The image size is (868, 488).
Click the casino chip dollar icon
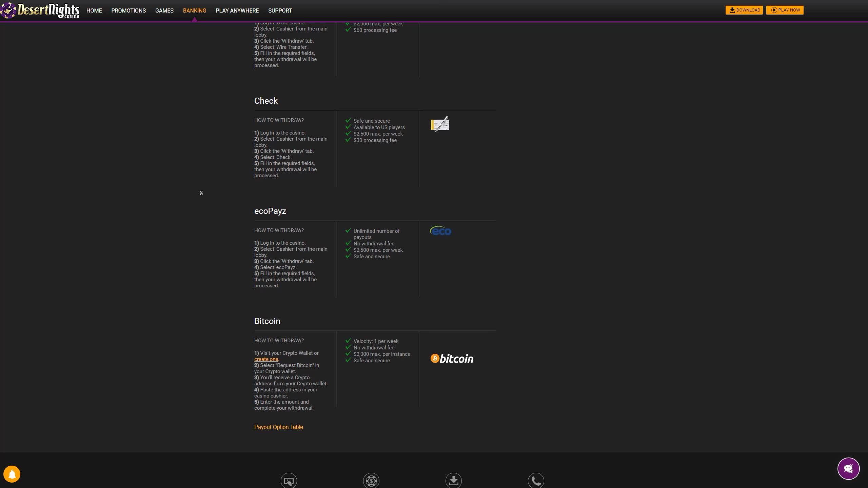point(371,481)
